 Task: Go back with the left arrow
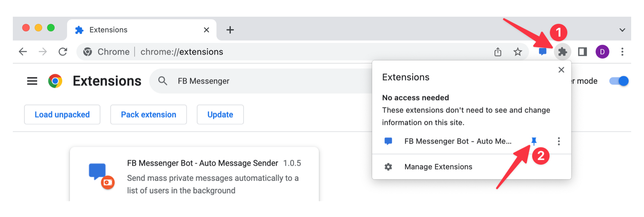23,52
